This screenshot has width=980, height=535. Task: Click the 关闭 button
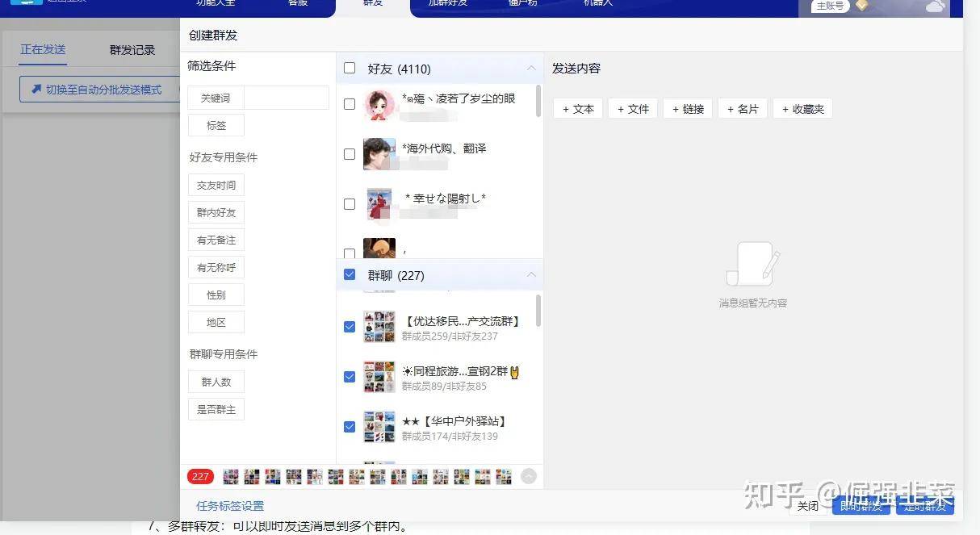click(807, 506)
